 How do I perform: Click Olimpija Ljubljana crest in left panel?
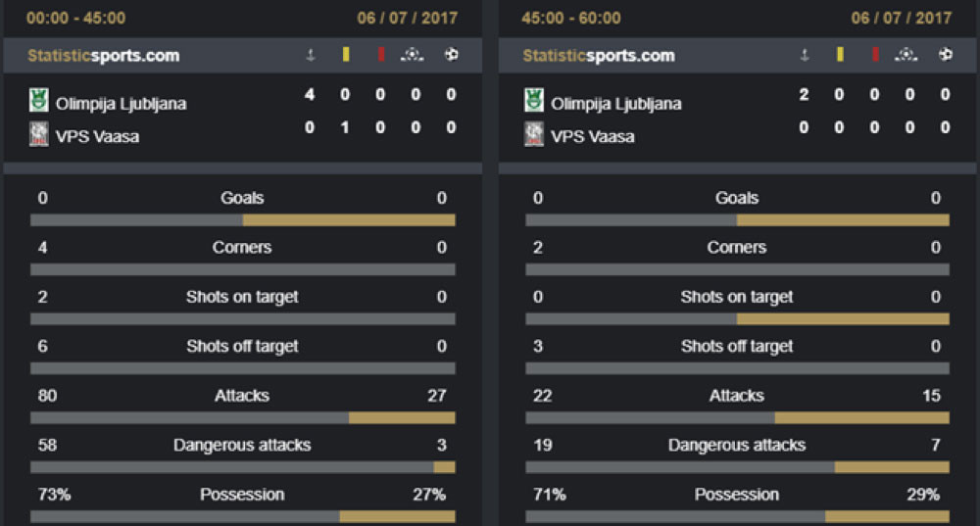(x=39, y=100)
